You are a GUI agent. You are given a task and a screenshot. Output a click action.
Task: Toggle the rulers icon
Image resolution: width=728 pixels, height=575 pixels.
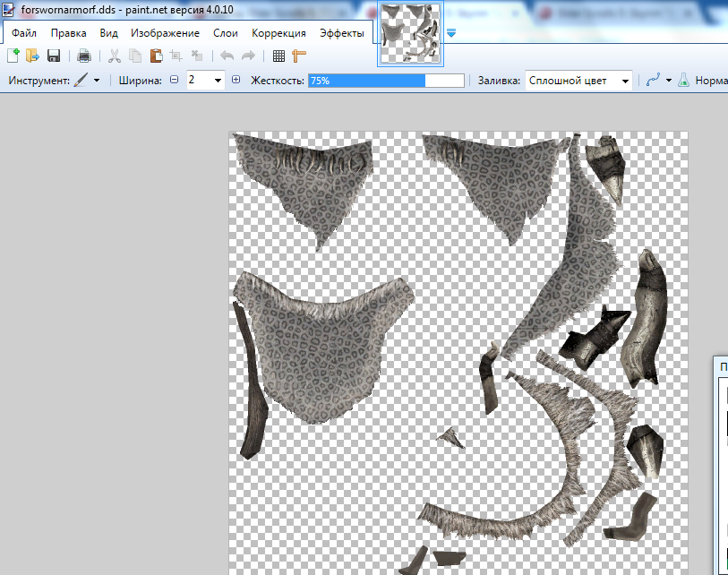(299, 56)
